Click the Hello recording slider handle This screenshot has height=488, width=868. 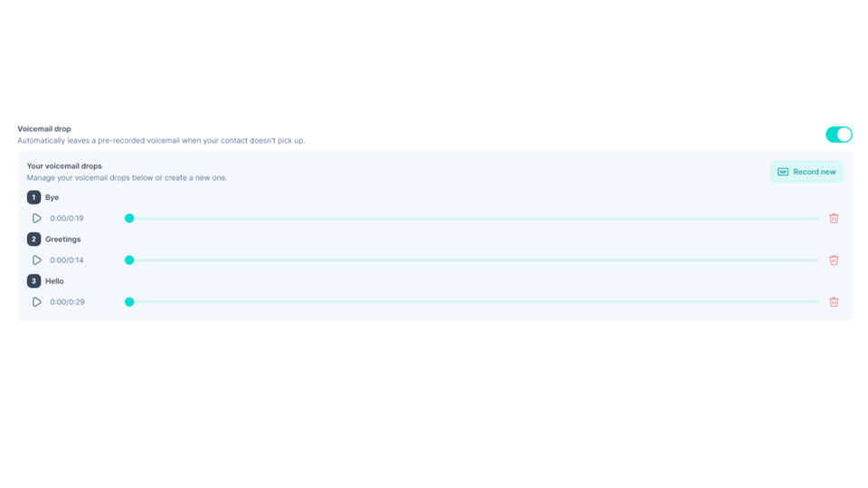point(129,302)
